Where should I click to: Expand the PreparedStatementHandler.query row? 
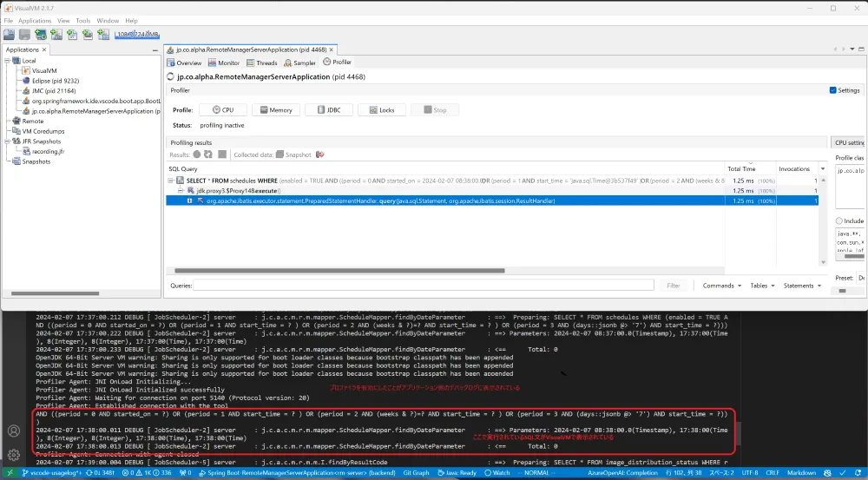(x=189, y=201)
